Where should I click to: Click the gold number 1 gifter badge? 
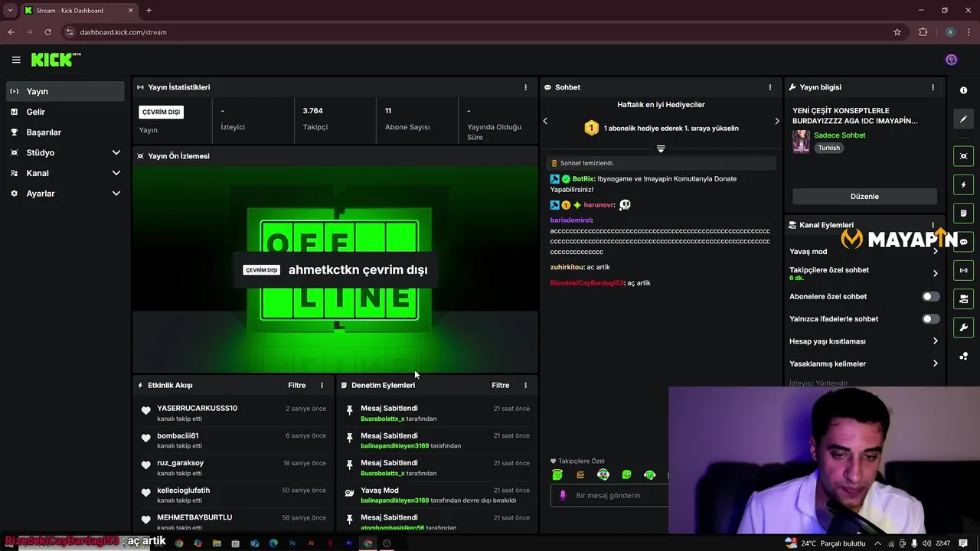(x=591, y=128)
